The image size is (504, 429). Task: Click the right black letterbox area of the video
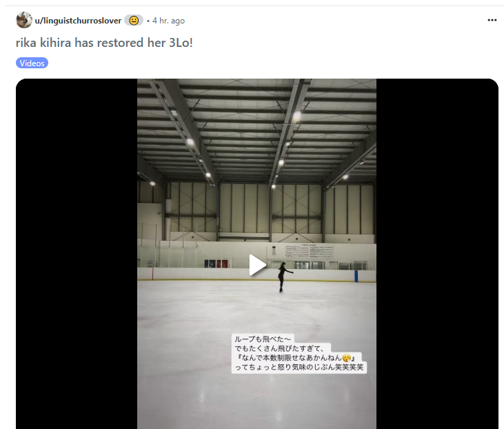437,254
